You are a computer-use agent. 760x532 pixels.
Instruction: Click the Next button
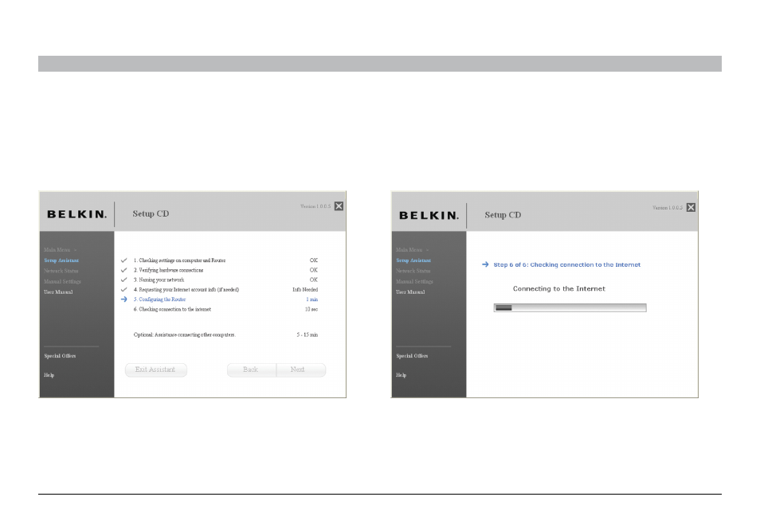point(301,370)
